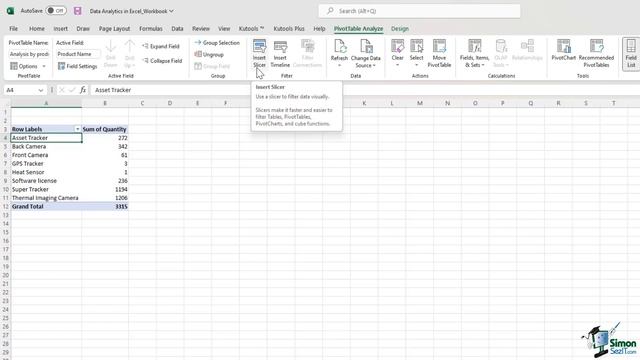The width and height of the screenshot is (640, 360).
Task: Click the Insert Slicer button
Action: click(259, 53)
